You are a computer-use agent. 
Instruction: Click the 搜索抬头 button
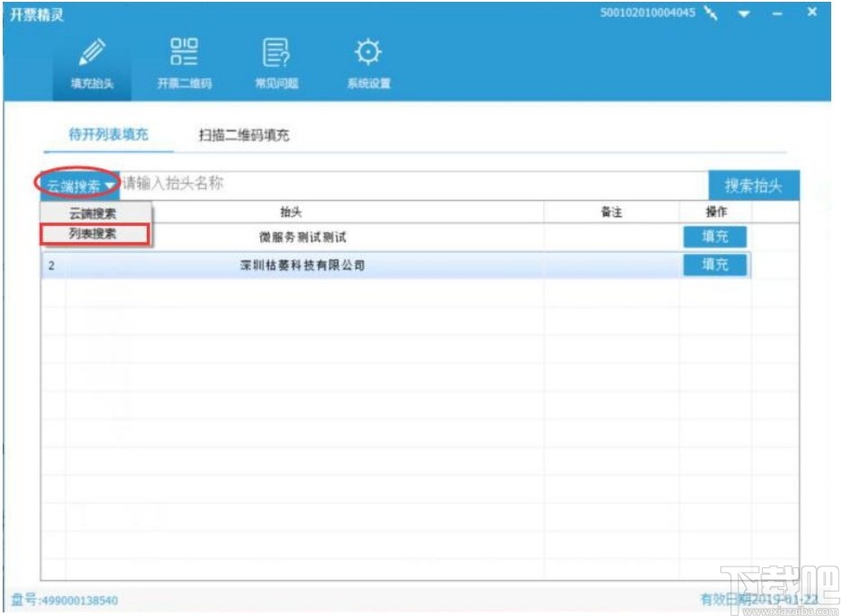(x=754, y=186)
